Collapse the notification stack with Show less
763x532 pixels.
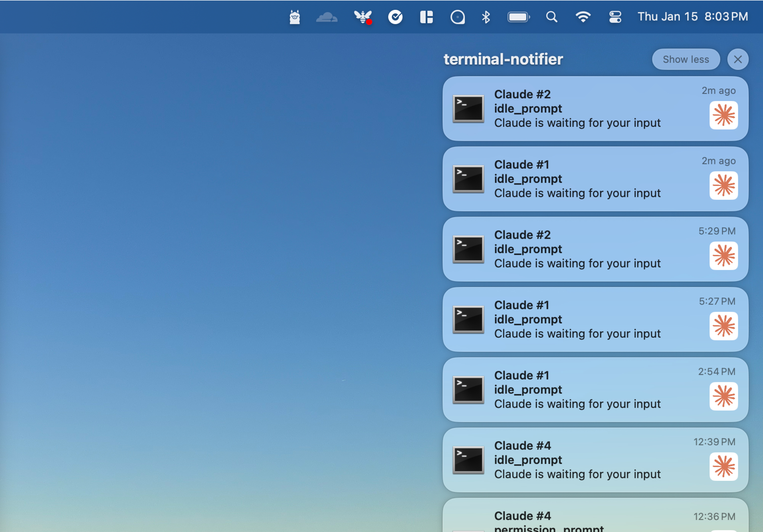686,59
